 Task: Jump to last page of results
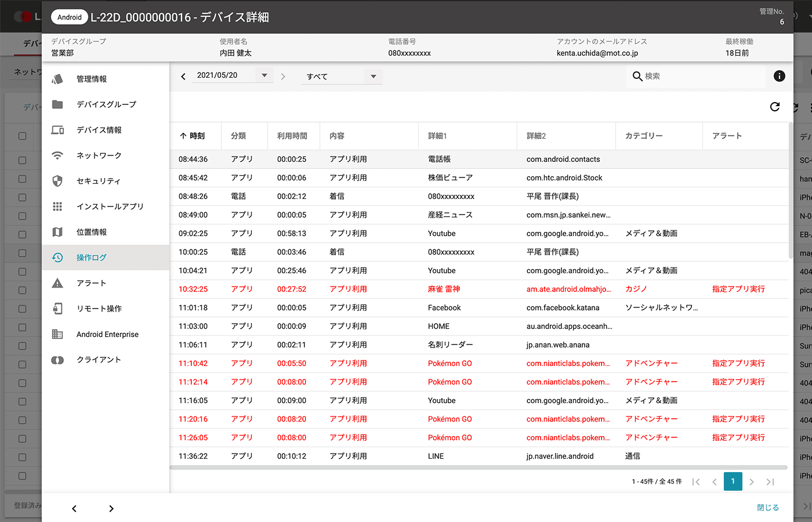coord(770,482)
